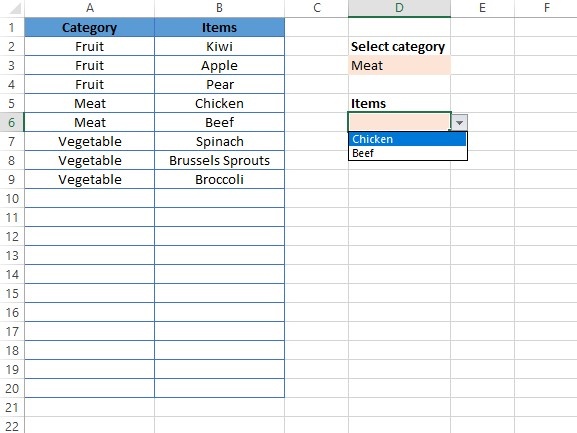Select the Broccoli cell

pos(219,180)
